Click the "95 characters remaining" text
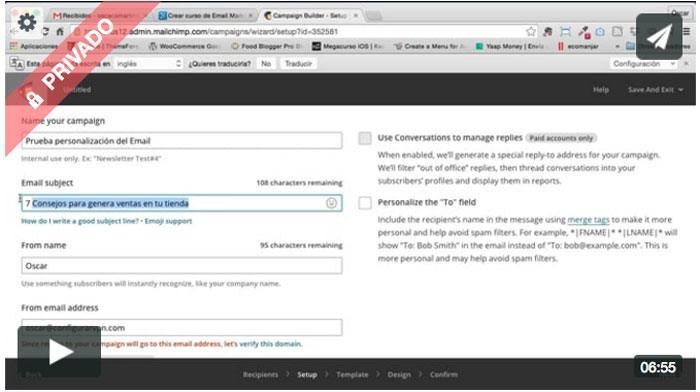The width and height of the screenshot is (700, 392). (301, 245)
